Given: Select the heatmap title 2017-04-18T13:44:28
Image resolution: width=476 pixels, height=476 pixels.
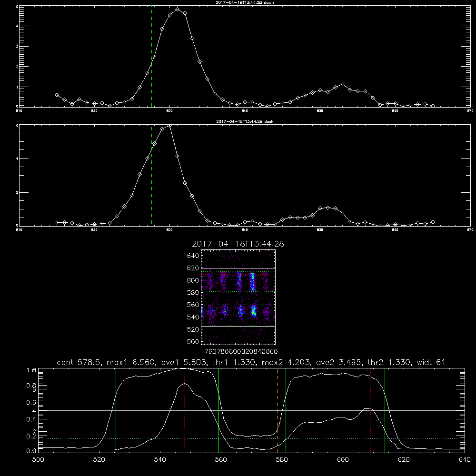Looking at the screenshot, I should (238, 244).
